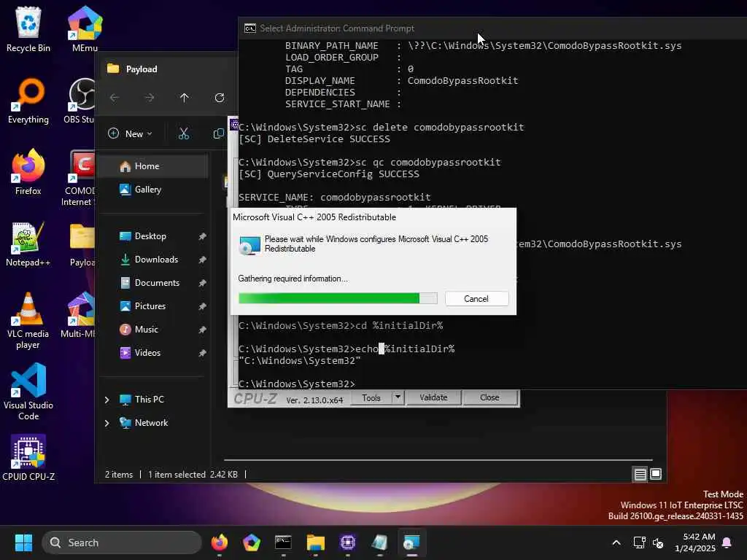The height and width of the screenshot is (560, 747).
Task: Switch to CPU-Z taskbar icon
Action: click(x=348, y=542)
